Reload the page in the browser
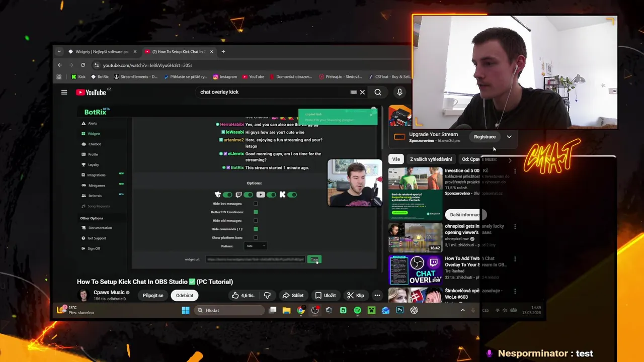Screen dimensions: 644x362 click(x=83, y=65)
